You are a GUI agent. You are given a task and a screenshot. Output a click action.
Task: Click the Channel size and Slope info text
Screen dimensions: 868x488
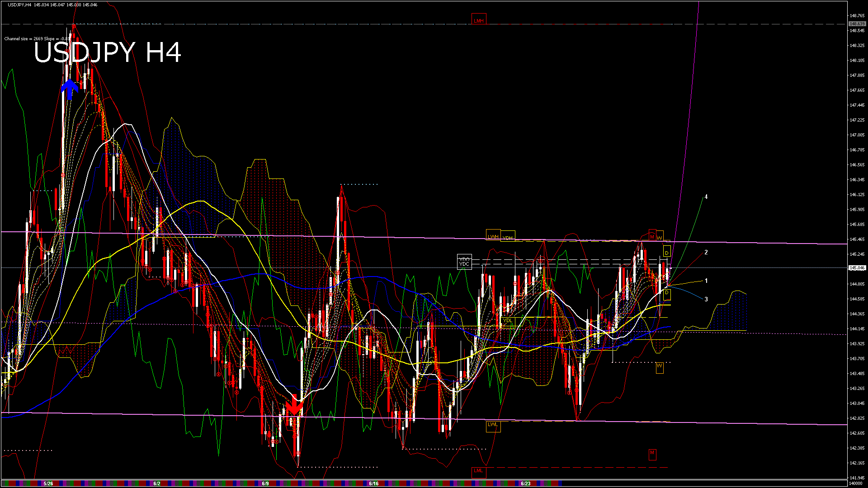[x=37, y=39]
